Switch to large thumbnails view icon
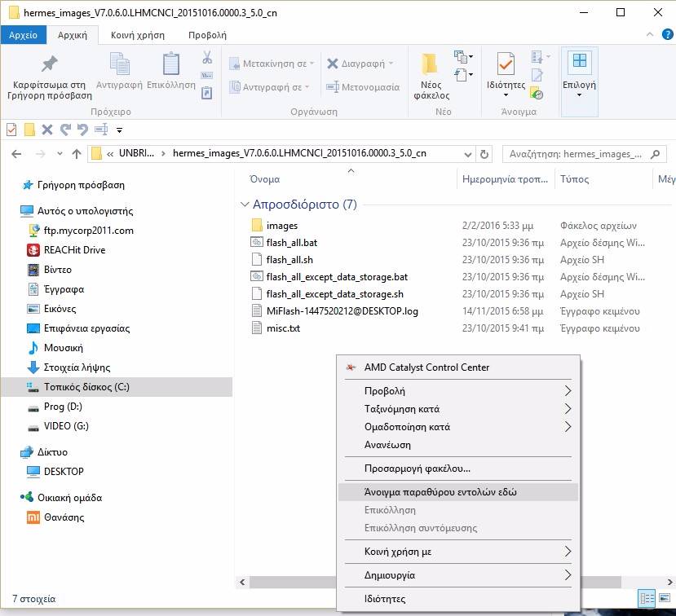The image size is (676, 616). coord(665,599)
